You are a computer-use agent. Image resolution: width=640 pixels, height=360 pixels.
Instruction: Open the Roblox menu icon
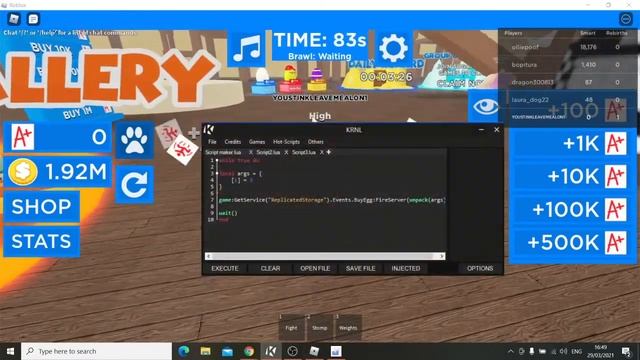tap(14, 19)
